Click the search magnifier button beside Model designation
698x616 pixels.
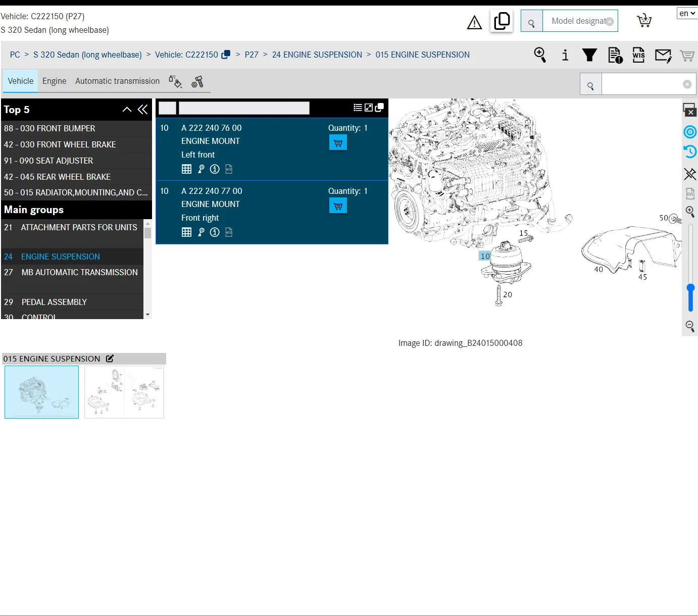[531, 21]
